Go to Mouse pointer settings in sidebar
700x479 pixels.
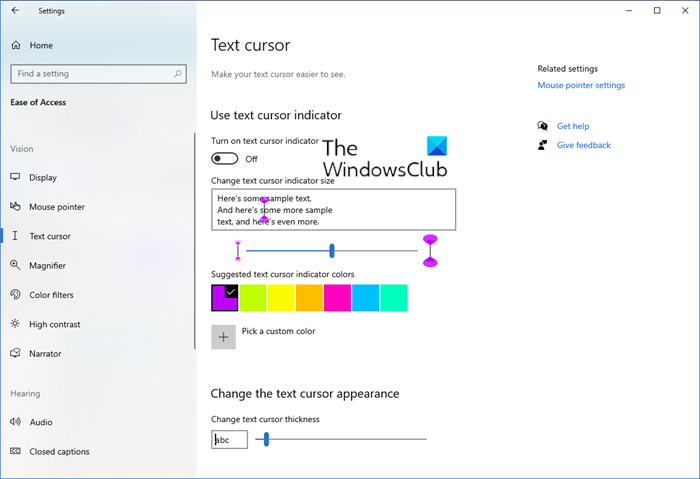click(57, 207)
